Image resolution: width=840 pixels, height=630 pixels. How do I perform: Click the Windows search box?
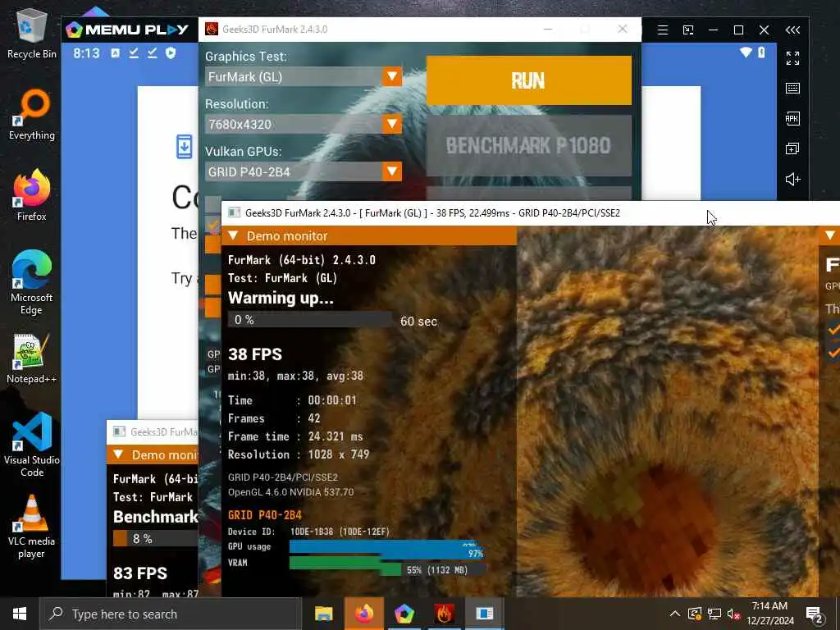[171, 614]
